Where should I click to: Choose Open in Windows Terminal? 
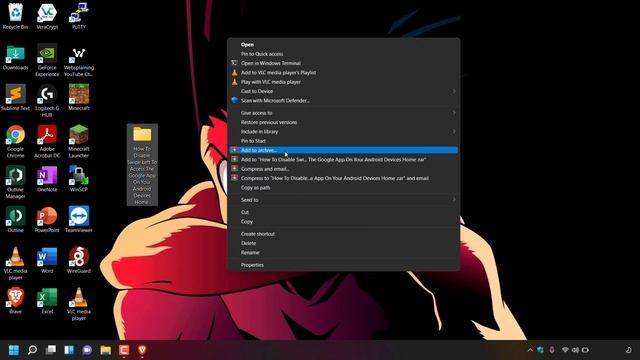tap(344, 63)
